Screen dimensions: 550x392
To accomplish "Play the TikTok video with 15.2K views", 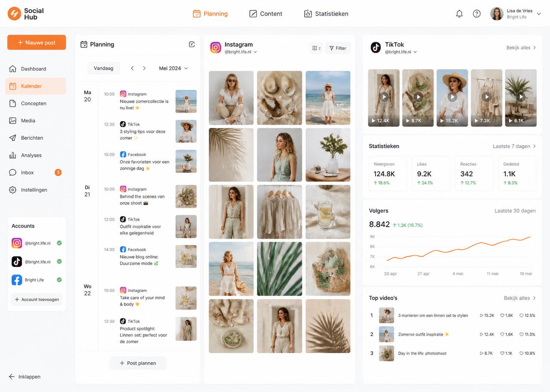I will (x=452, y=97).
